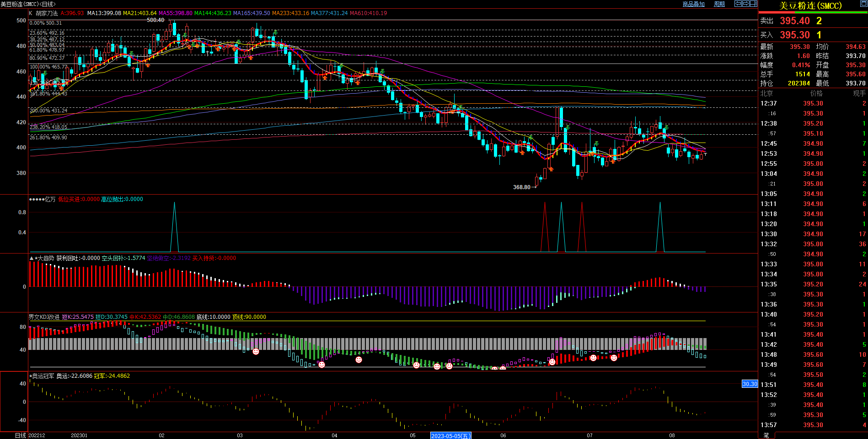The height and width of the screenshot is (439, 868).
Task: Select the 笔 tab below the tick list
Action: point(766,435)
